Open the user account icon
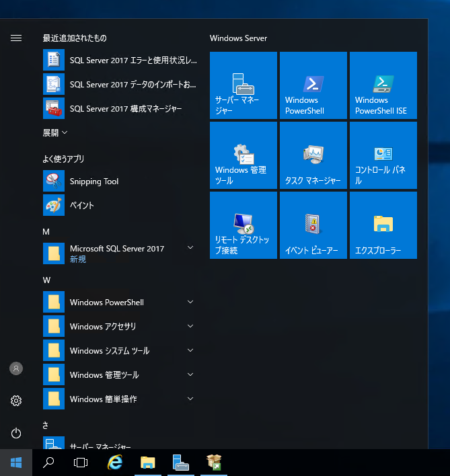Screen dimensions: 450x476 [16, 368]
